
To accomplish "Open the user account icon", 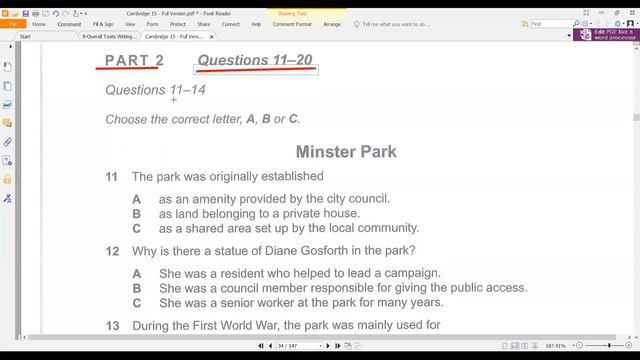I will 630,24.
